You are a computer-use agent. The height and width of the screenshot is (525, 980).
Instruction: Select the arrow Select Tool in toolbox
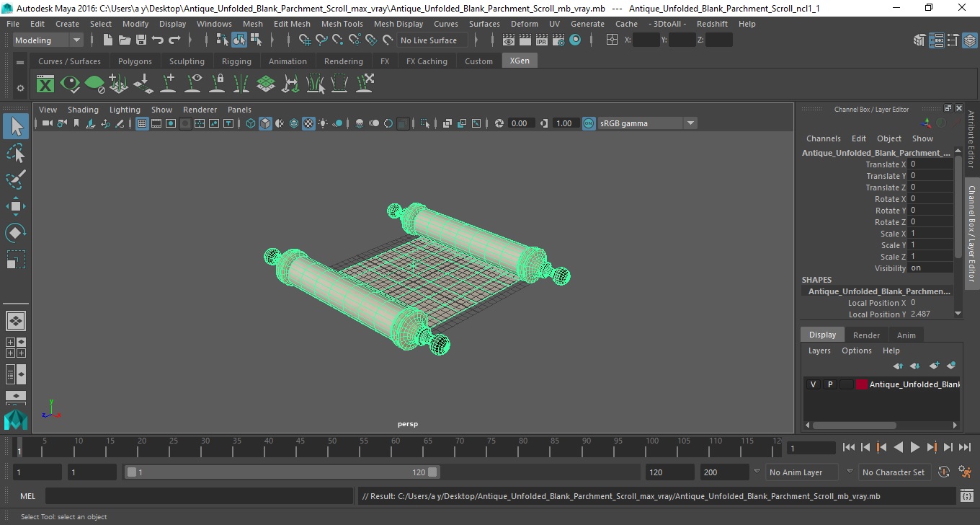tap(16, 127)
